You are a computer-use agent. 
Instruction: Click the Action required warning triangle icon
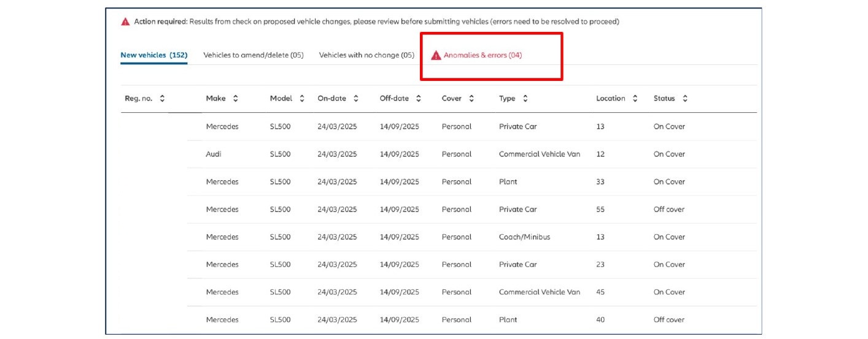[x=126, y=21]
